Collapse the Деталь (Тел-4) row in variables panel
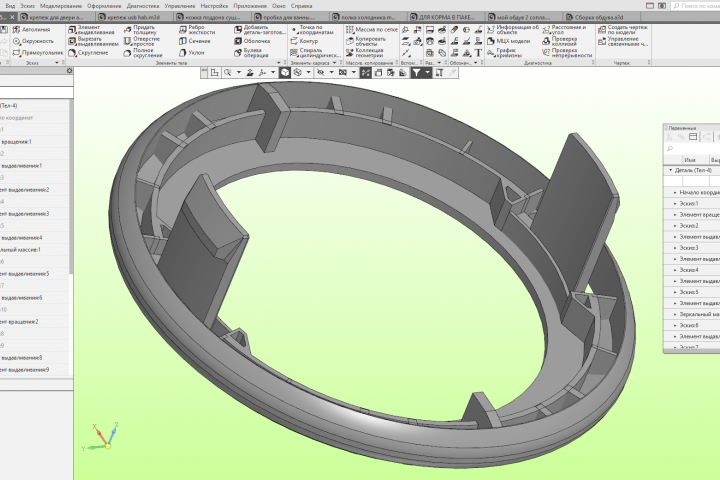Viewport: 720px width, 480px height. click(670, 170)
